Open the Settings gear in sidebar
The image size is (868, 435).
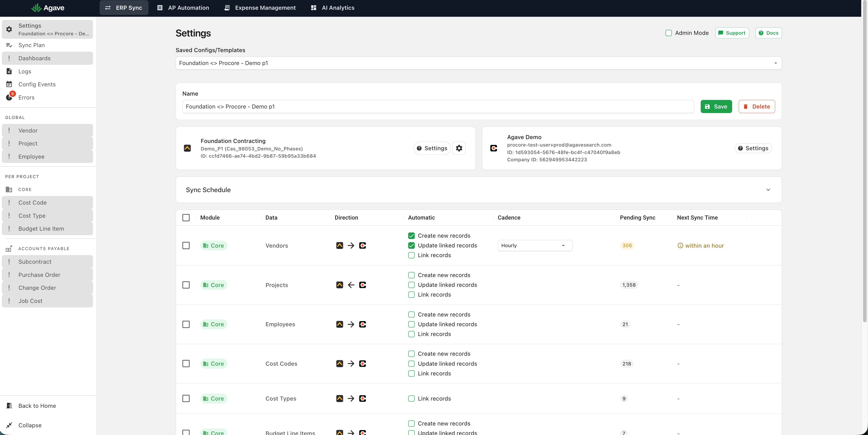point(9,29)
